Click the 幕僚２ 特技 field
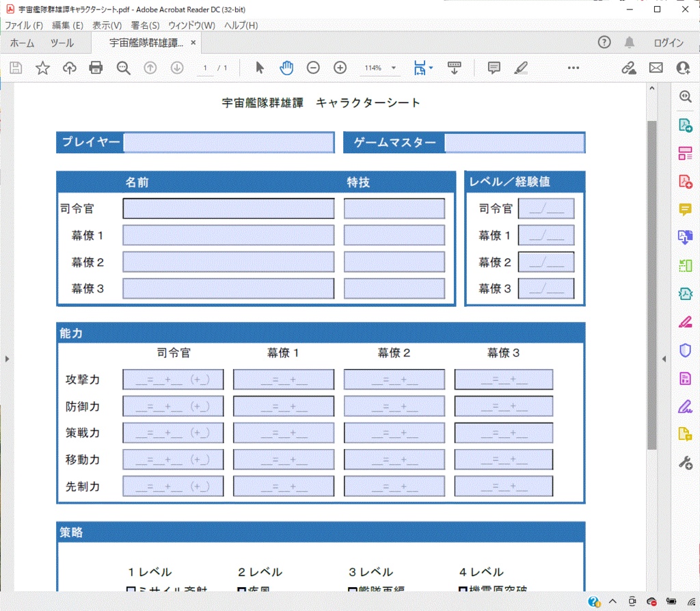 pos(394,262)
